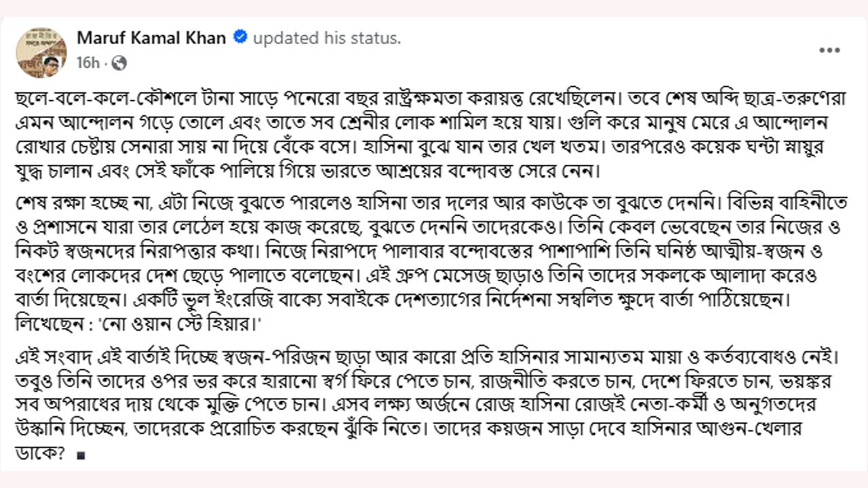Open the Maruf Kamal Khan profile link
Screen dimensions: 868x488
coord(151,38)
